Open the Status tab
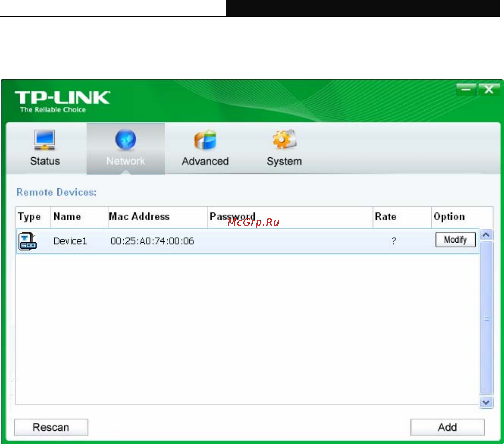504x444 pixels. click(x=45, y=148)
